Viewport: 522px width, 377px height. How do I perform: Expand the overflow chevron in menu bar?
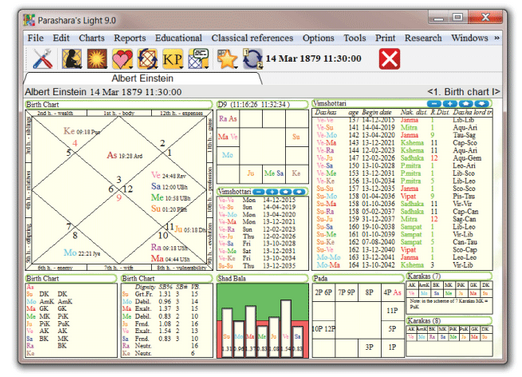coord(497,38)
